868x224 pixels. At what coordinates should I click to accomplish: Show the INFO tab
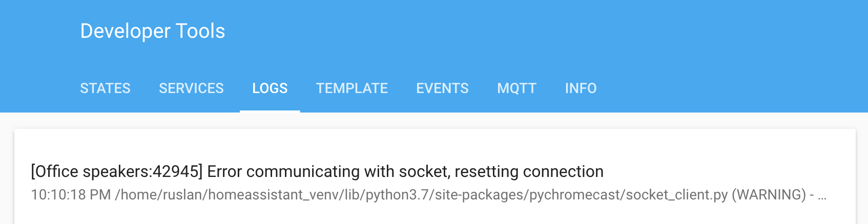(581, 88)
